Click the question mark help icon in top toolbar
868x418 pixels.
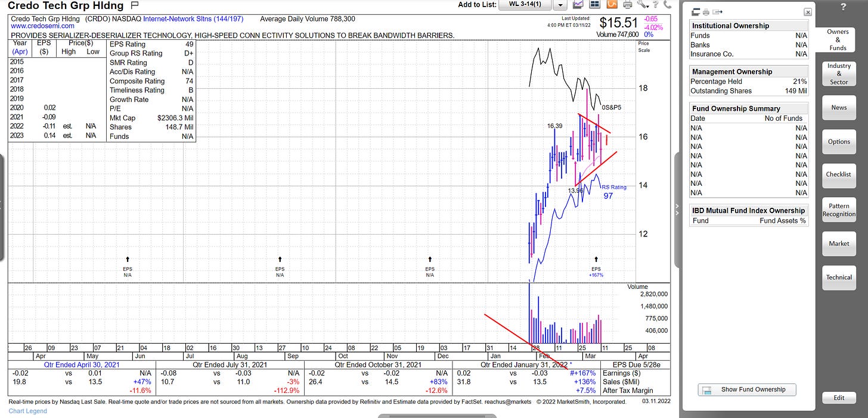655,5
